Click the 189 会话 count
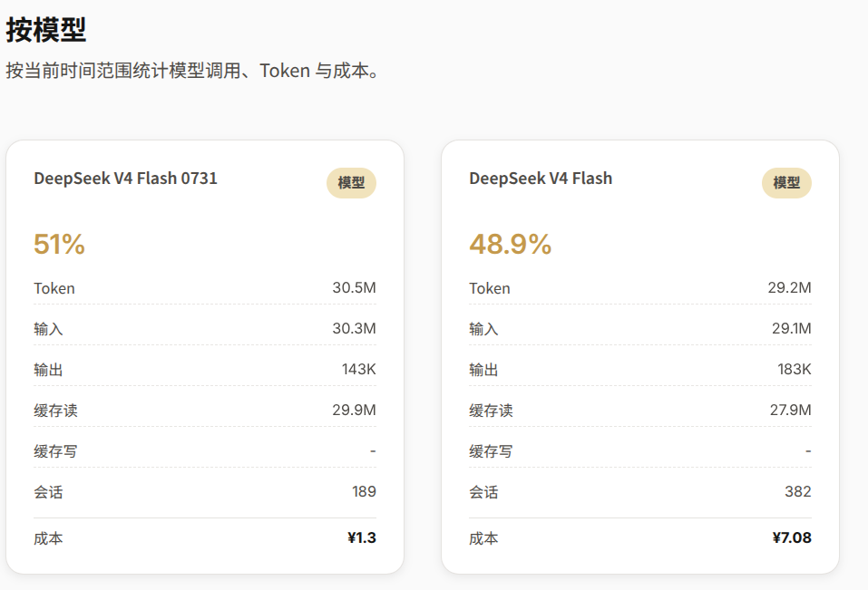 point(364,491)
